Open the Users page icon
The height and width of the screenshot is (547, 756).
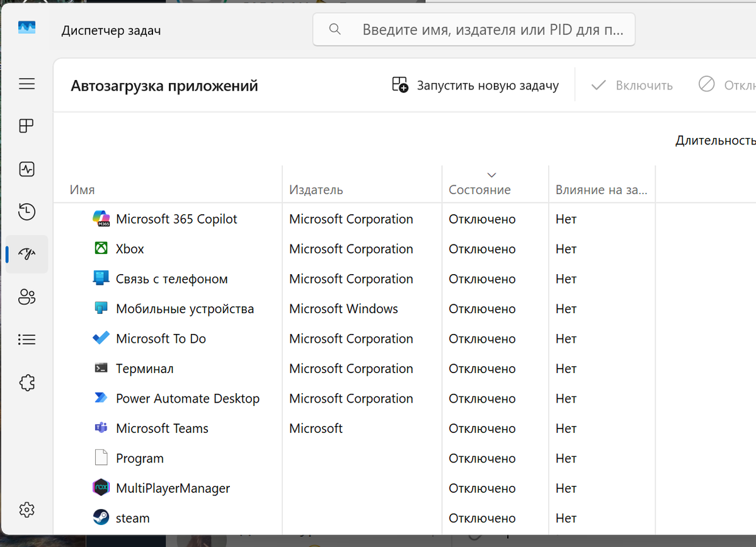click(x=26, y=297)
